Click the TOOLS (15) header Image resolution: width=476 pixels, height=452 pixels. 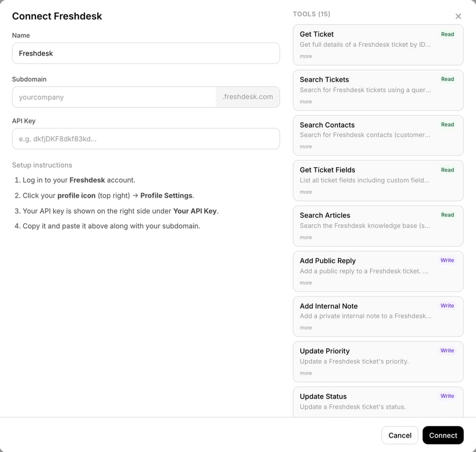(312, 14)
